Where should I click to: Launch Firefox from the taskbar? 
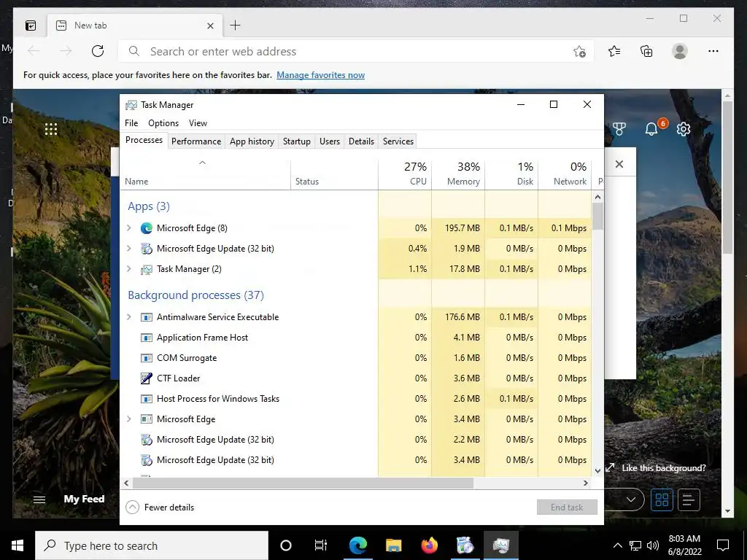[x=429, y=545]
